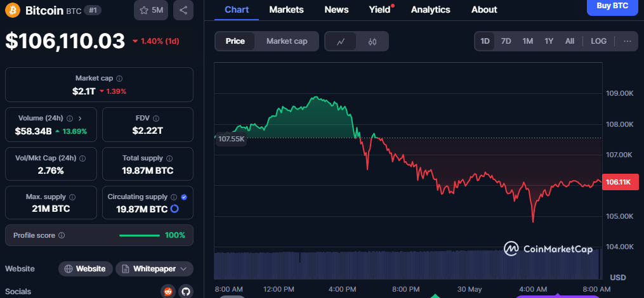
Task: Click the 109.00K axis label
Action: point(620,93)
